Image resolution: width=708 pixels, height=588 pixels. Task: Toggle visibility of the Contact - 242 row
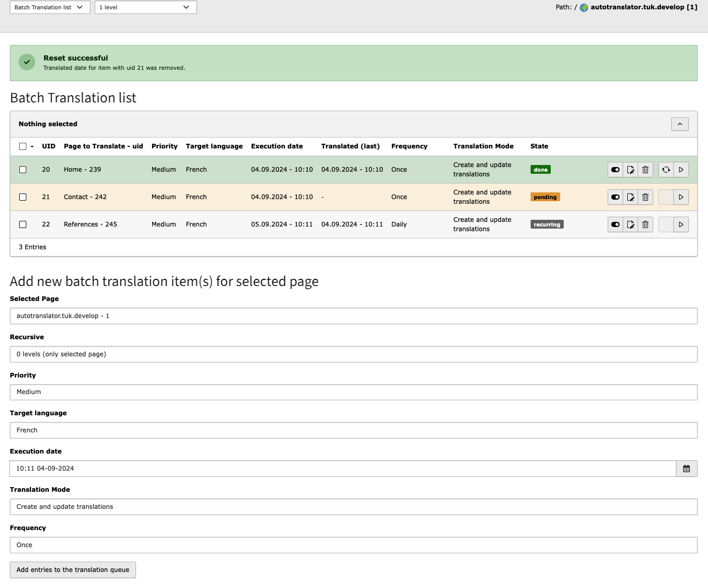(615, 197)
